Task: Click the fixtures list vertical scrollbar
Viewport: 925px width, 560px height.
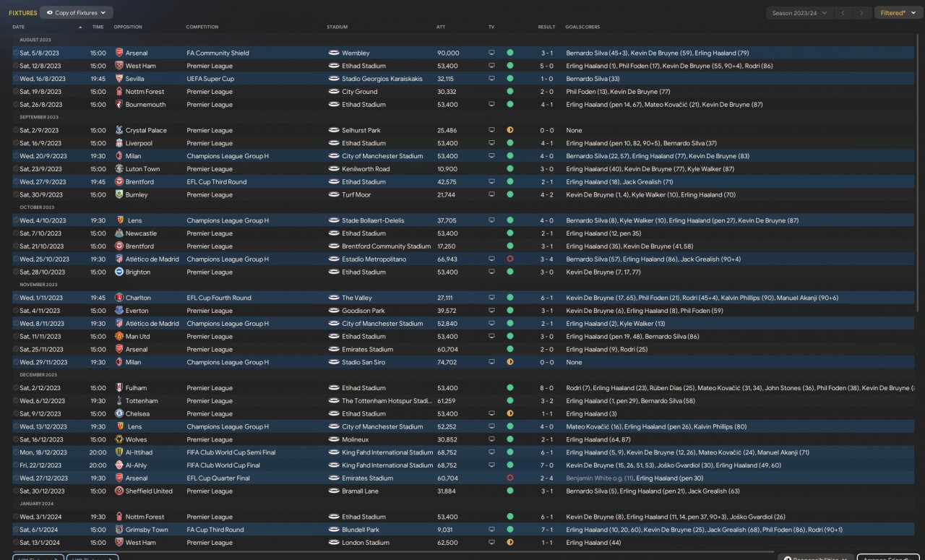Action: pos(919,173)
